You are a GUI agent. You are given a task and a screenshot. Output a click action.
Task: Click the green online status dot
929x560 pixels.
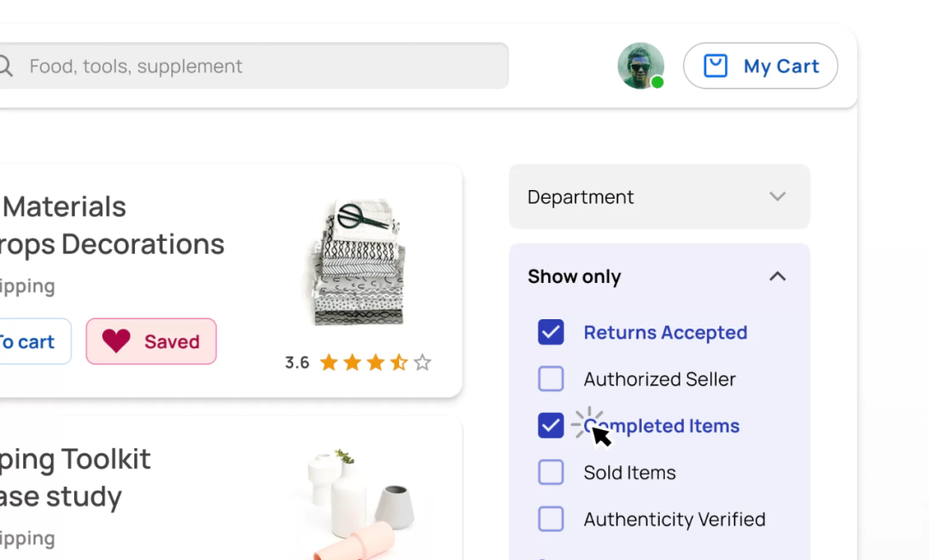pyautogui.click(x=657, y=83)
